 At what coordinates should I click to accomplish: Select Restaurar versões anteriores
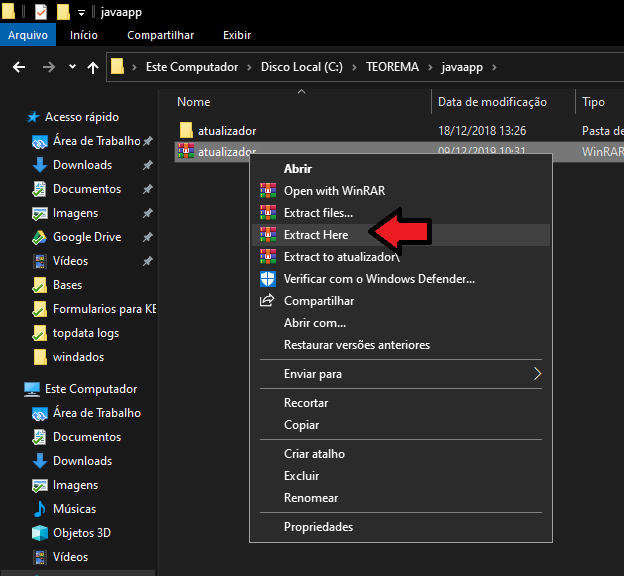click(x=401, y=345)
